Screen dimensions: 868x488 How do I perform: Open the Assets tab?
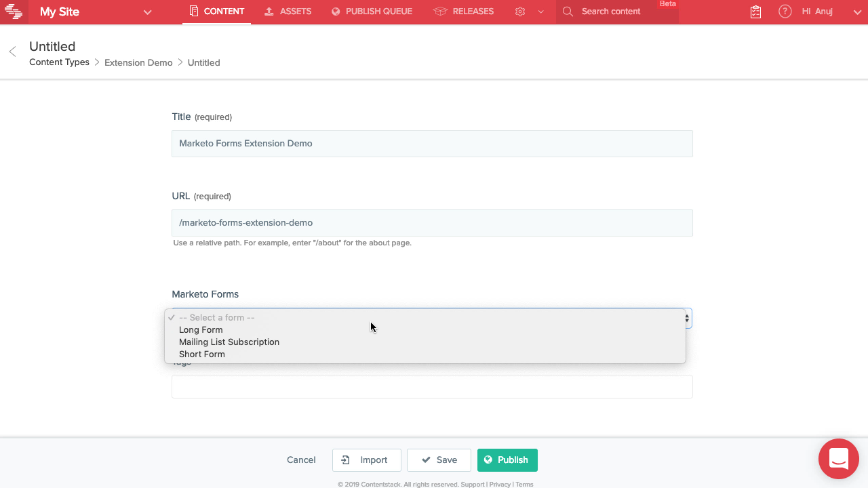tap(288, 12)
